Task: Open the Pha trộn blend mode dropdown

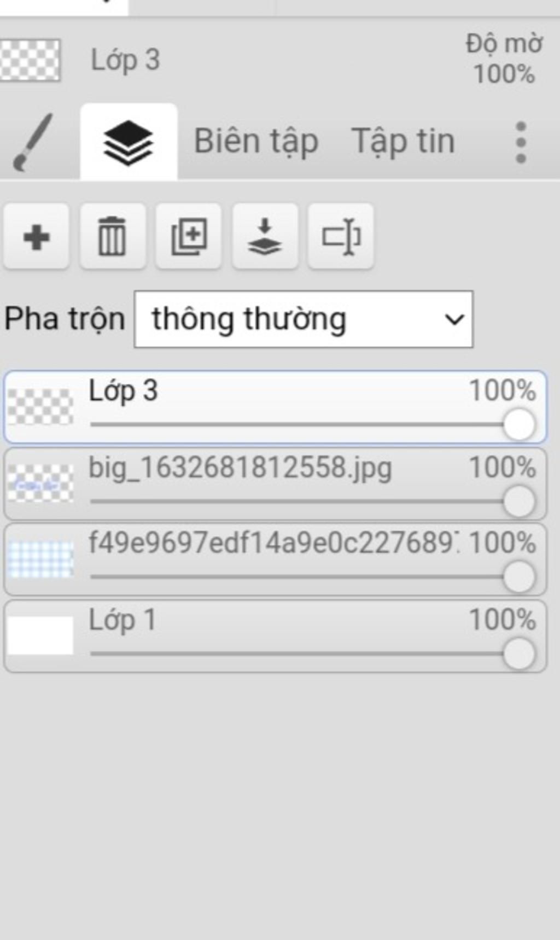Action: point(304,319)
